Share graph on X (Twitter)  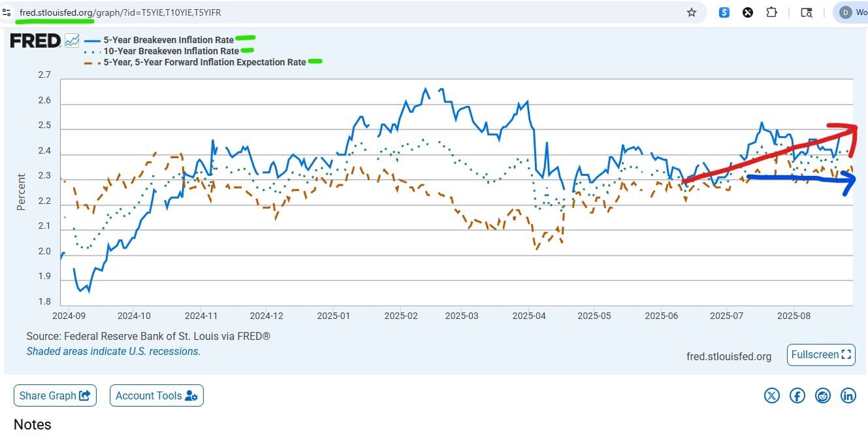(772, 395)
